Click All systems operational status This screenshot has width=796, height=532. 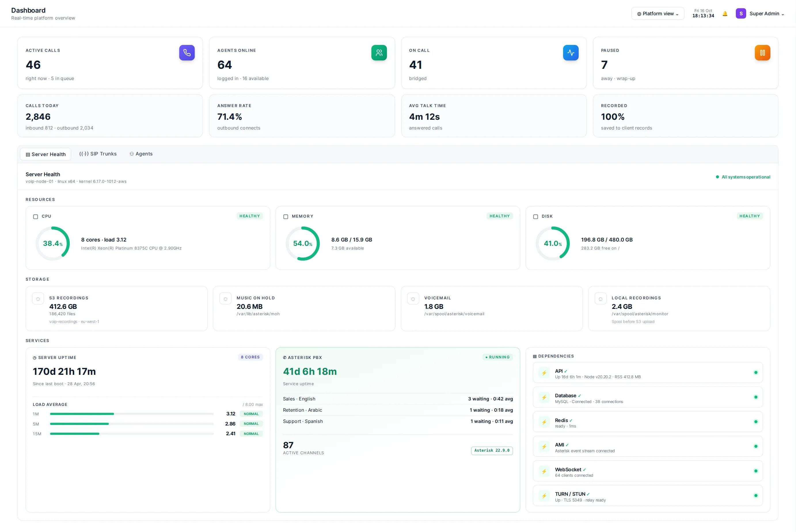743,177
